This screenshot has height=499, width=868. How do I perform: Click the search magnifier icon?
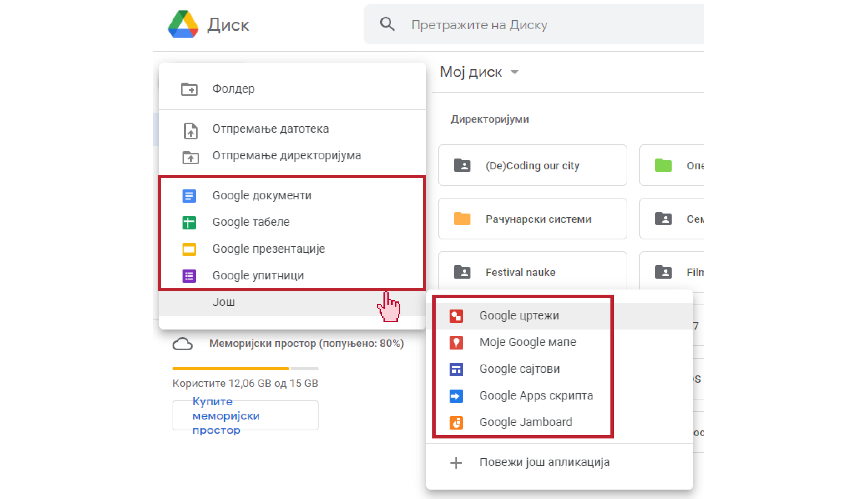(x=387, y=25)
